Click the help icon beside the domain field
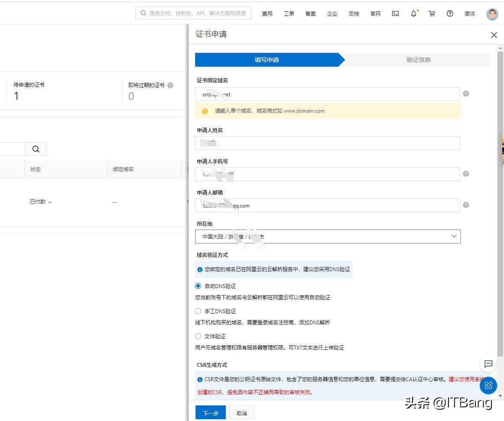The width and height of the screenshot is (504, 421). coord(466,94)
